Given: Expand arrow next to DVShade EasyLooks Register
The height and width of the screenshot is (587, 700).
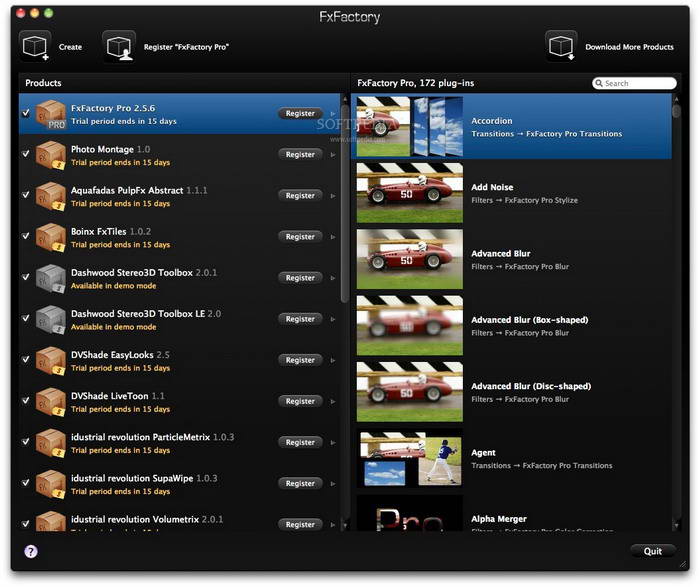Looking at the screenshot, I should tap(333, 360).
